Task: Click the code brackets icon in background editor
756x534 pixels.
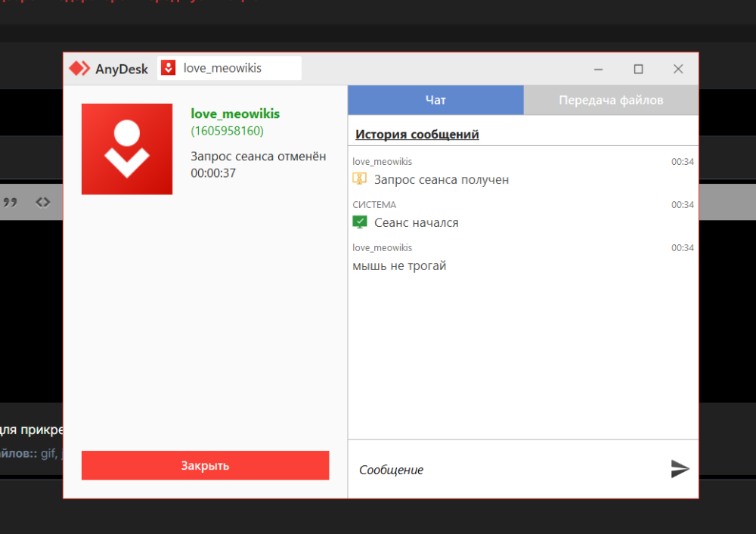Action: coord(43,202)
